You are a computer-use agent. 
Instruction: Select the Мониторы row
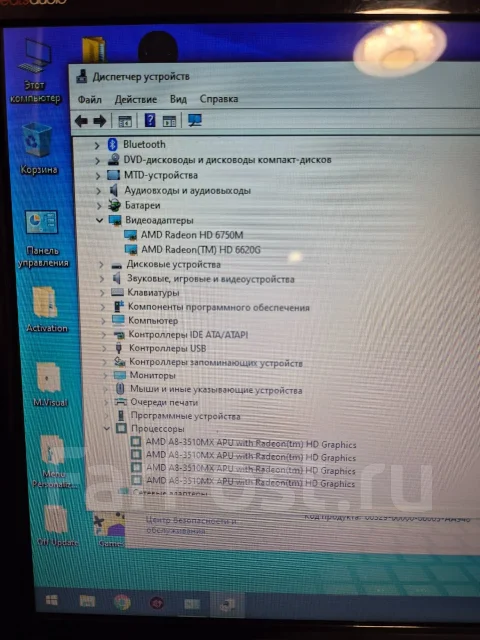tap(153, 375)
